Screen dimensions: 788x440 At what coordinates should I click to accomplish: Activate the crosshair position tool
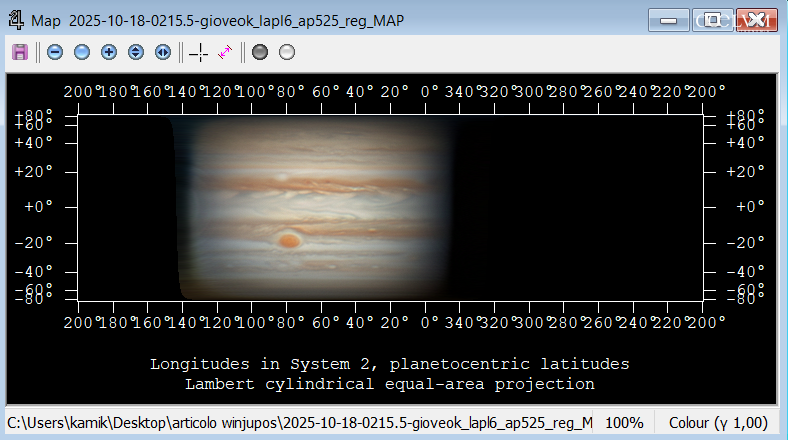[198, 52]
